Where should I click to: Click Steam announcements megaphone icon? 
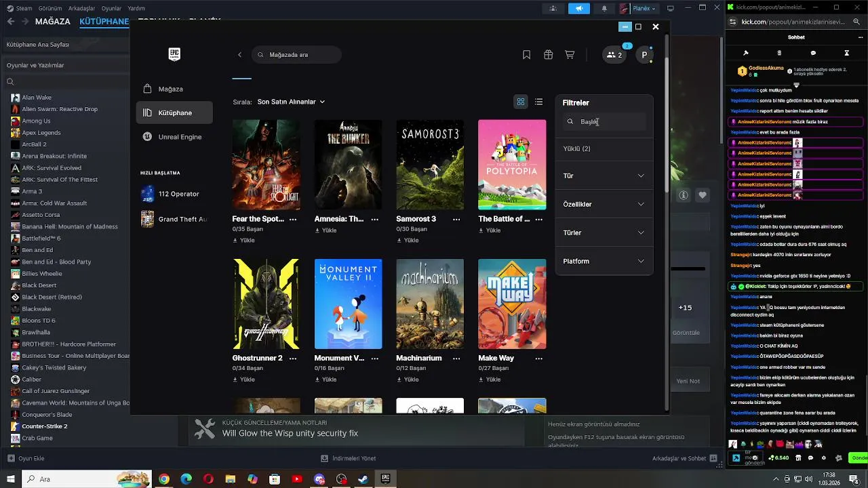[578, 8]
